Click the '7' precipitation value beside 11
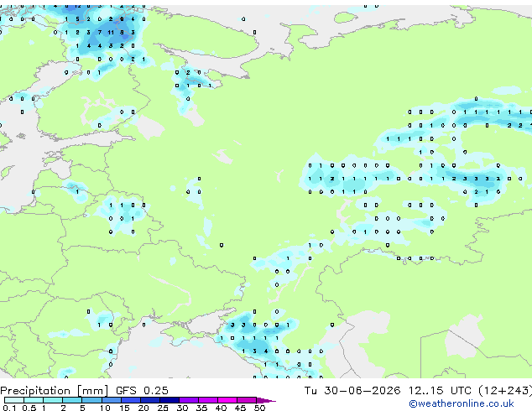The width and height of the screenshot is (532, 411). pos(99,33)
